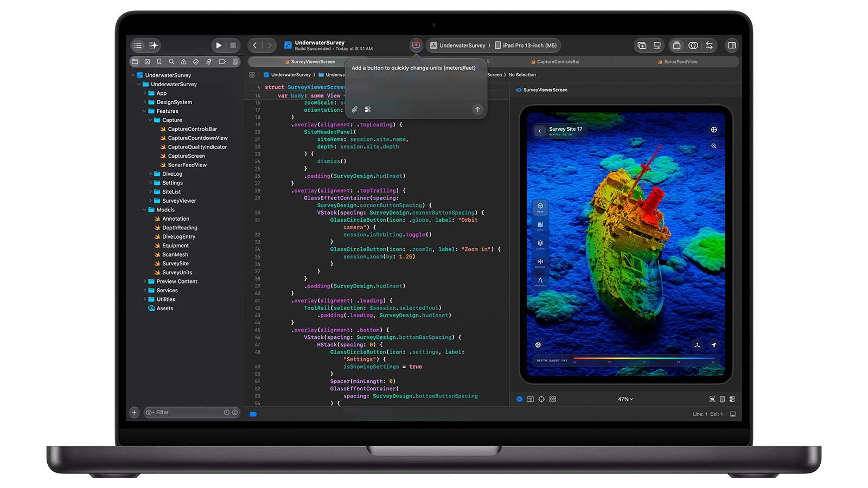Switch to the CaptureControlsBar tab

point(555,62)
